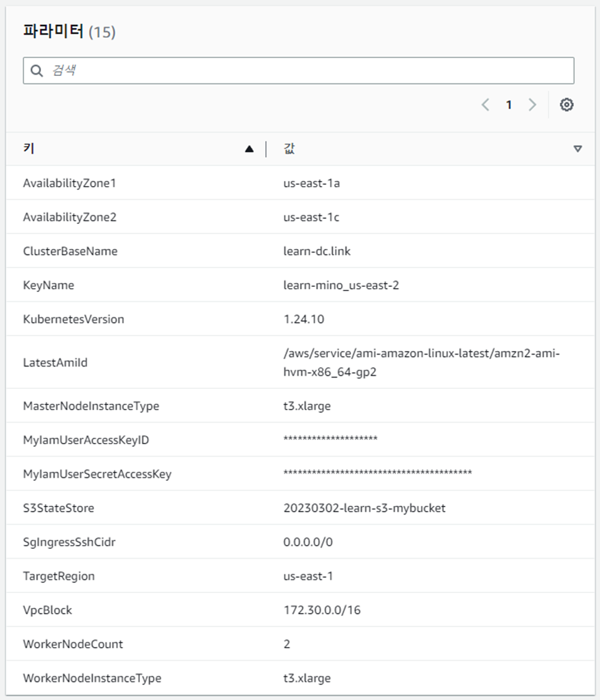Go to next page using right chevron
The height and width of the screenshot is (700, 600).
pyautogui.click(x=532, y=105)
